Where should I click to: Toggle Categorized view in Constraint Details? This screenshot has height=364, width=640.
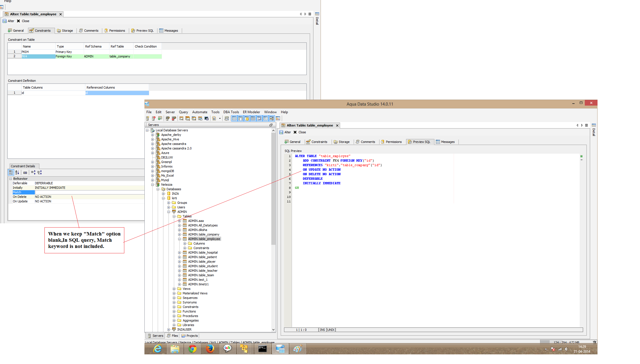[11, 172]
